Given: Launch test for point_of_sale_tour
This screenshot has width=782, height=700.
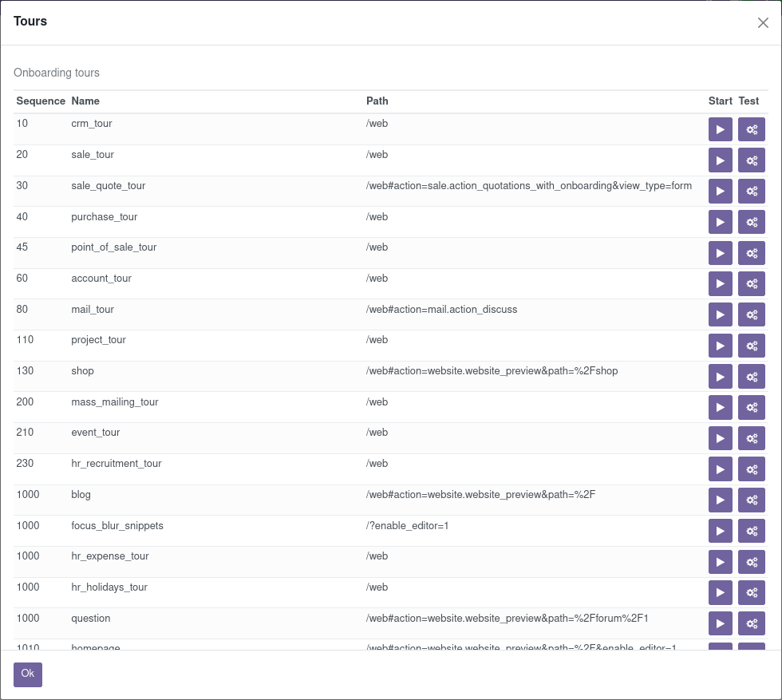Looking at the screenshot, I should (751, 253).
